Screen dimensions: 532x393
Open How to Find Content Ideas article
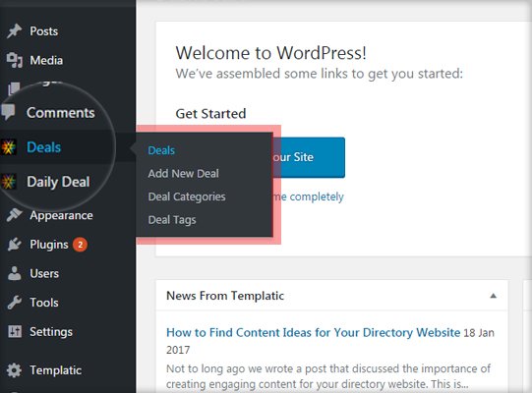pyautogui.click(x=313, y=333)
